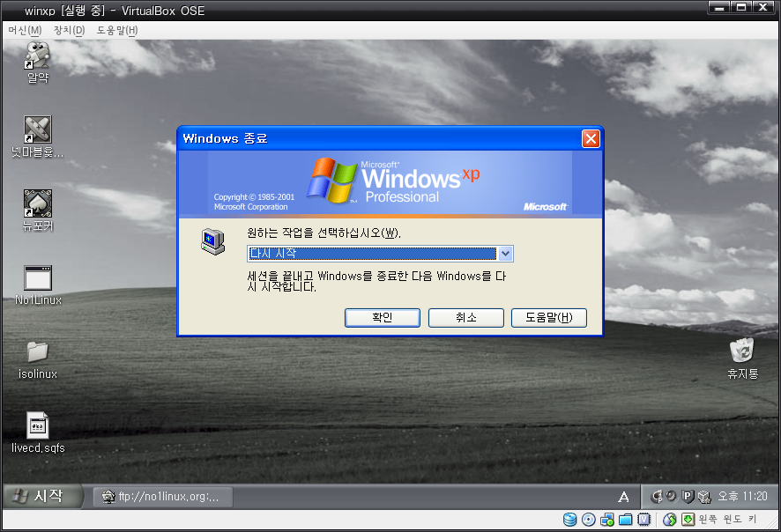Click the VirtualBox shared folders status icon

coord(626,520)
